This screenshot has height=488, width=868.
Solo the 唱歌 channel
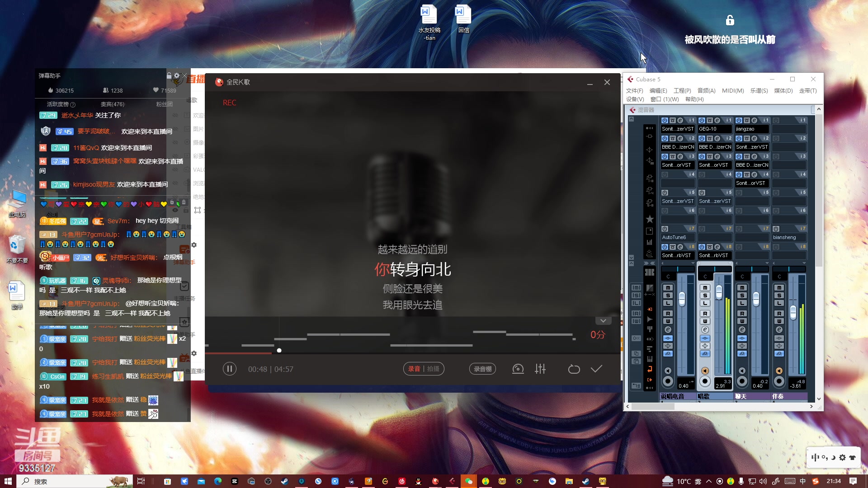705,296
